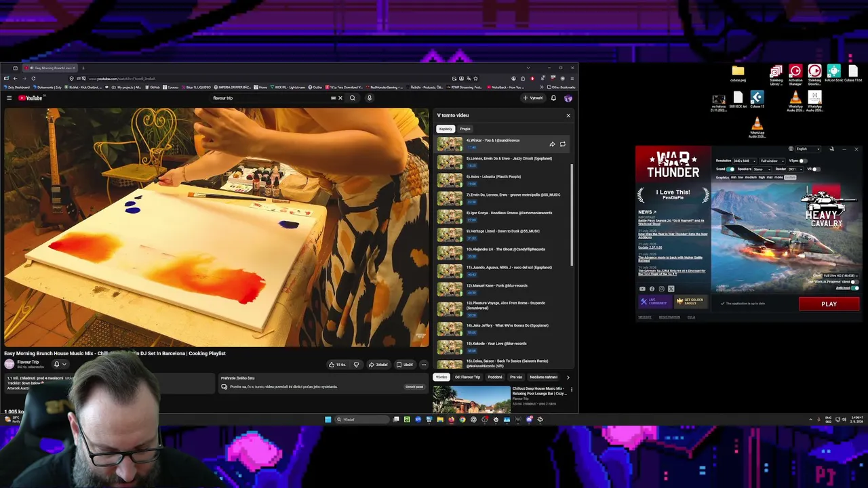The height and width of the screenshot is (488, 868).
Task: Select the 'Od: Flavour Trip' chip
Action: coord(467,378)
